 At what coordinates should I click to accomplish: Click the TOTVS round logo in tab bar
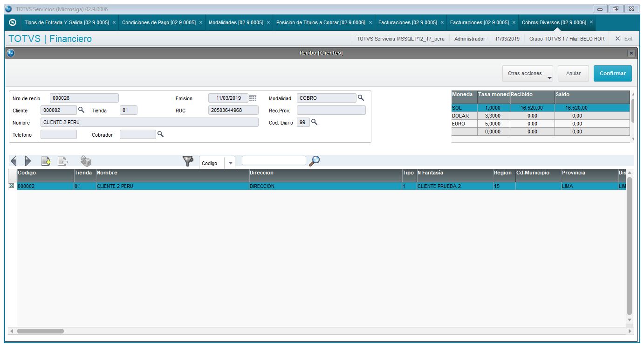13,22
